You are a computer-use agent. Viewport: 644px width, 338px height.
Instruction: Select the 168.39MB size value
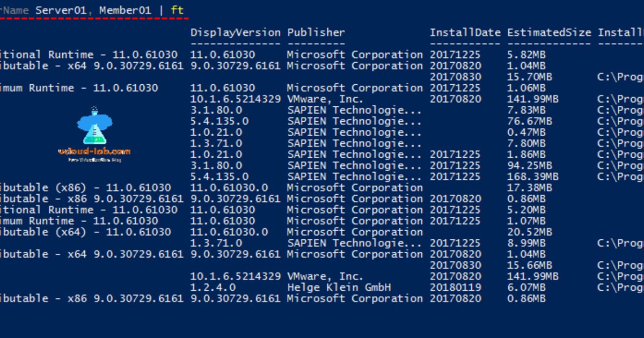(x=533, y=177)
